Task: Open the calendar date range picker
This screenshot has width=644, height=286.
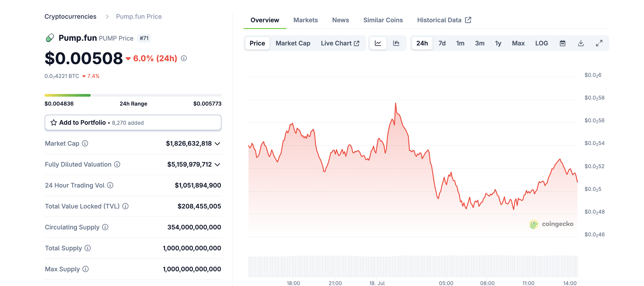Action: [x=563, y=43]
